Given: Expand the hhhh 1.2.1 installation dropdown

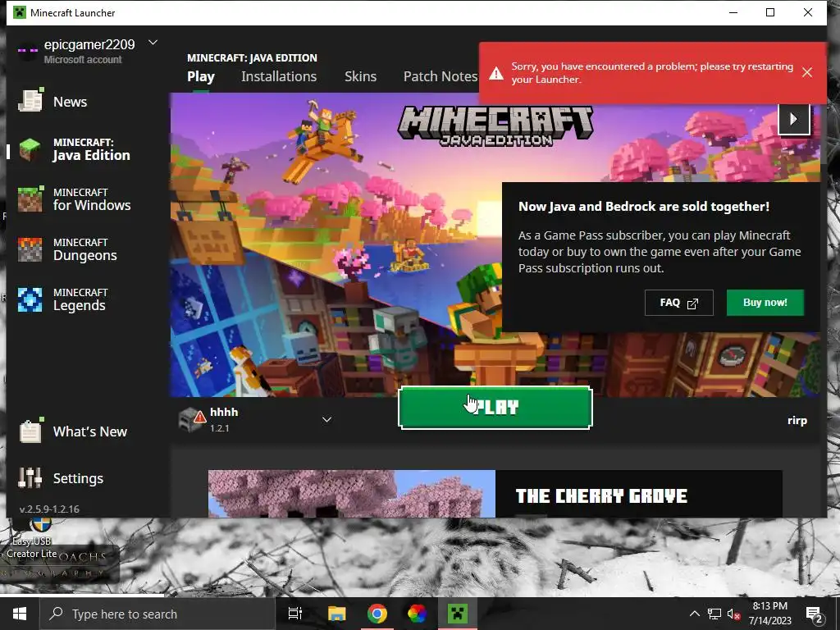Looking at the screenshot, I should pyautogui.click(x=326, y=419).
